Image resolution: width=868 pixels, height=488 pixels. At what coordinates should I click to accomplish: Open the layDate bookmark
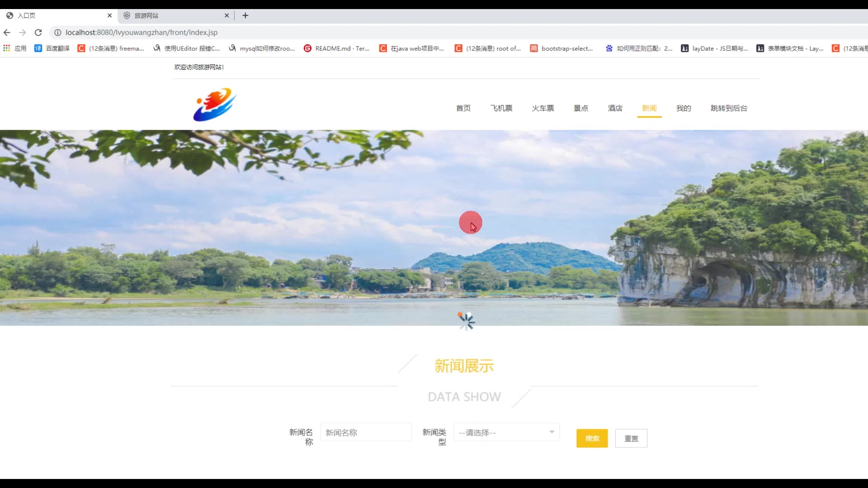(x=715, y=48)
